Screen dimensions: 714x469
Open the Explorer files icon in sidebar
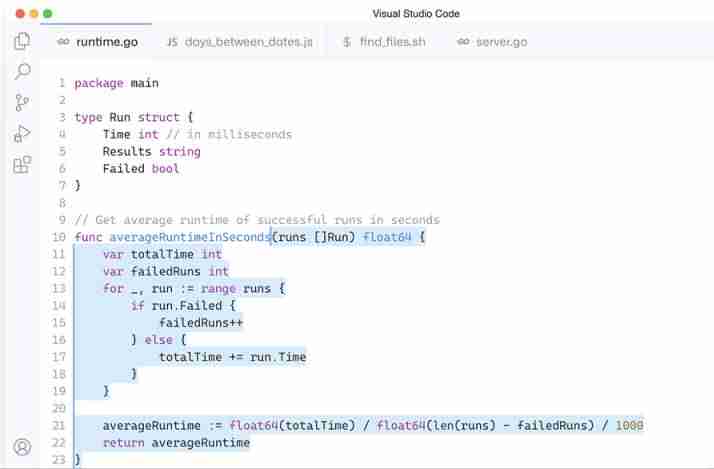point(22,41)
